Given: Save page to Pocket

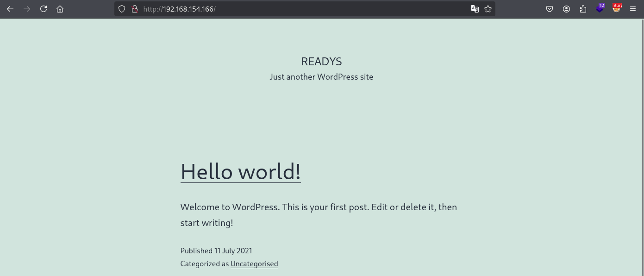Looking at the screenshot, I should [550, 9].
